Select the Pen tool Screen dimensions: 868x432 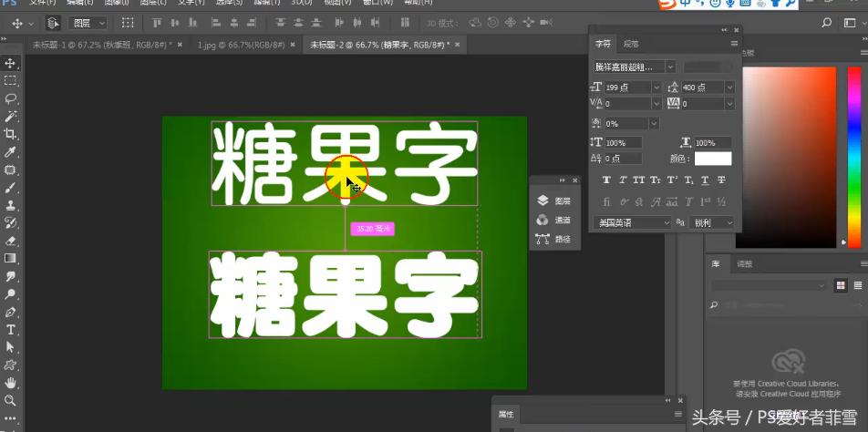(x=10, y=312)
